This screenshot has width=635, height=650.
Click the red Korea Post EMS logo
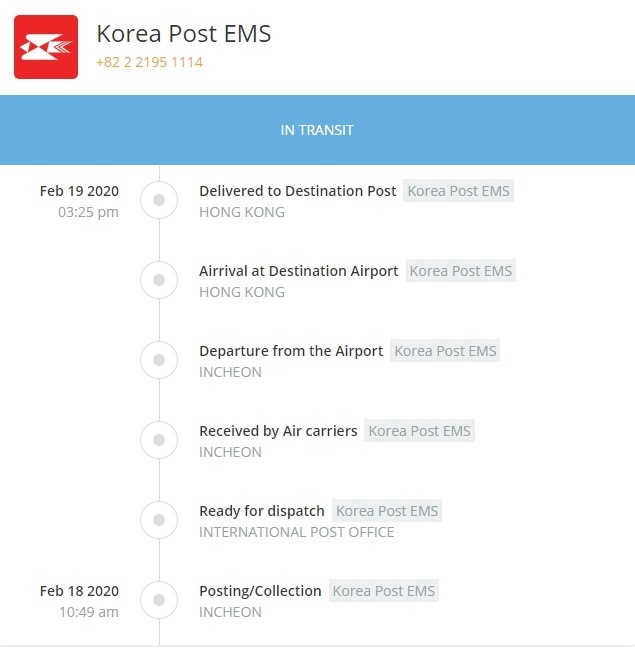click(x=46, y=47)
